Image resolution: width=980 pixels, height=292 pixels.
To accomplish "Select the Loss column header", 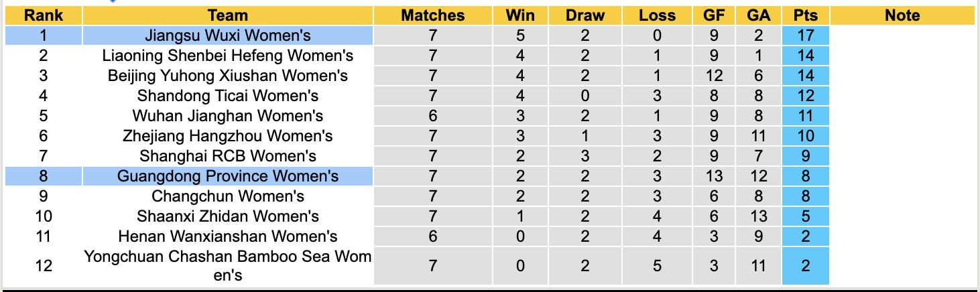I will tap(656, 15).
